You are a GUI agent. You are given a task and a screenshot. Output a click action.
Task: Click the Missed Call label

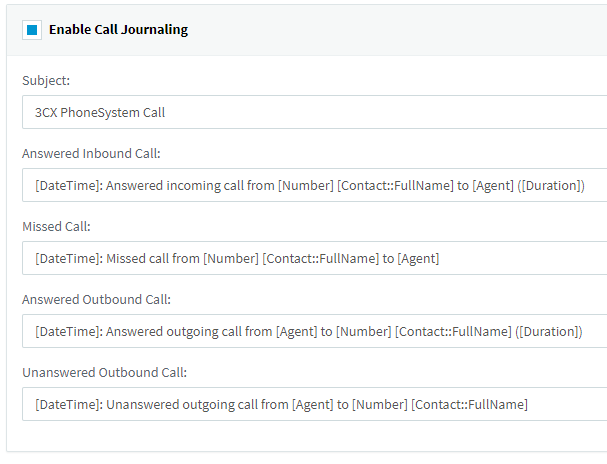coord(56,226)
